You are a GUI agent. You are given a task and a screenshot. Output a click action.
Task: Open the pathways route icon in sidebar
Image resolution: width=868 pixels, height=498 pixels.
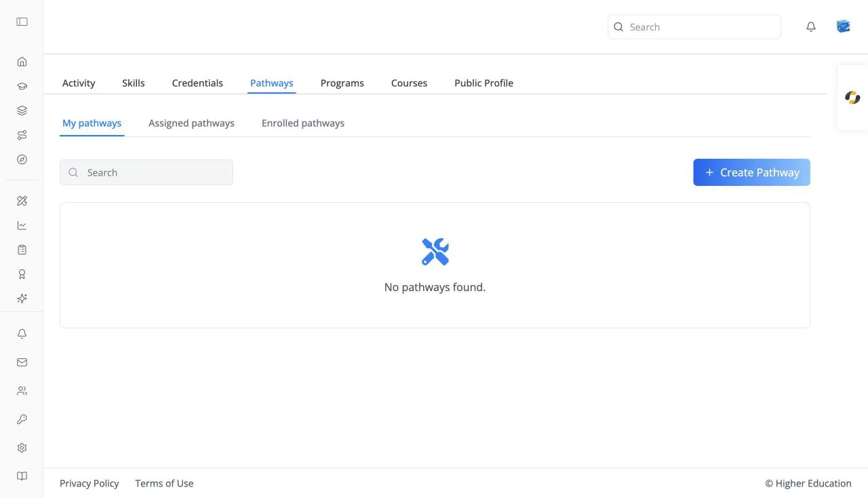[22, 135]
